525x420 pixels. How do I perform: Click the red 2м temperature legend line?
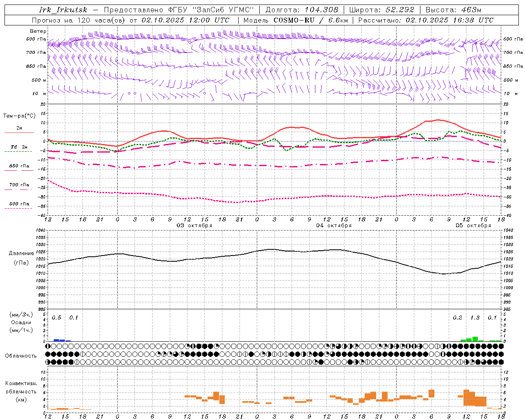point(19,132)
